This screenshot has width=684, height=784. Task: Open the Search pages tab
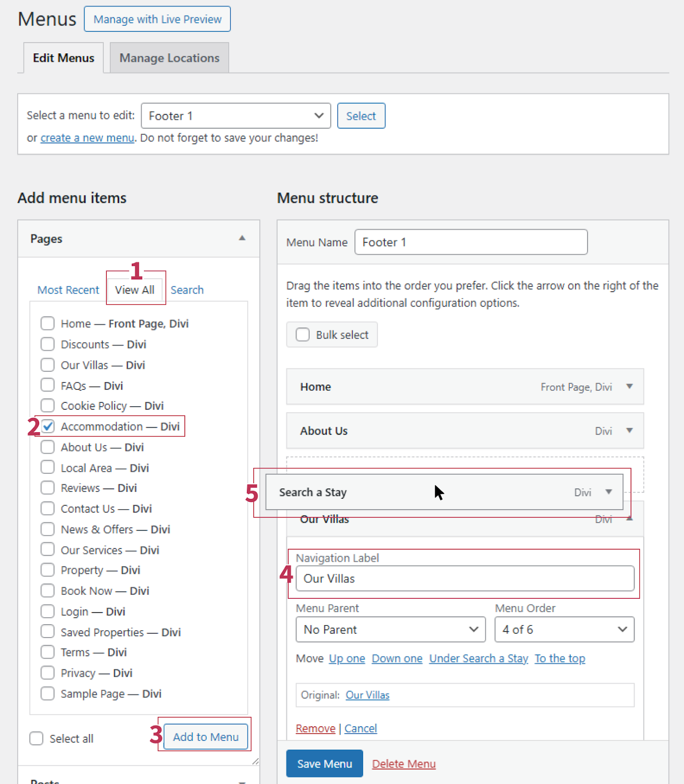click(187, 290)
